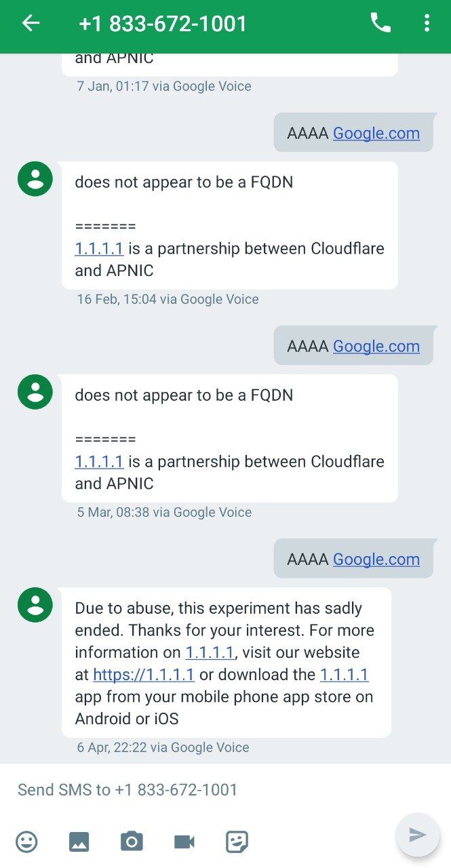451x868 pixels.
Task: Open Google.com link in first sent message
Action: pos(376,134)
